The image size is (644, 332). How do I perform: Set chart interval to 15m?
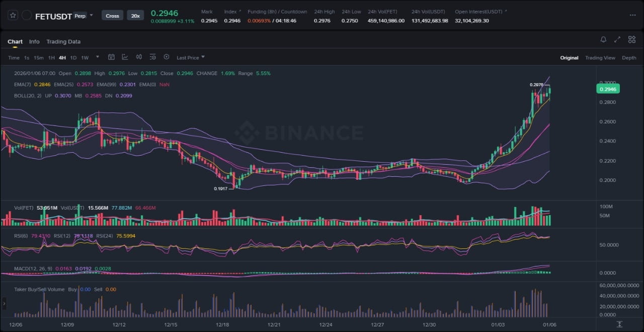[38, 58]
